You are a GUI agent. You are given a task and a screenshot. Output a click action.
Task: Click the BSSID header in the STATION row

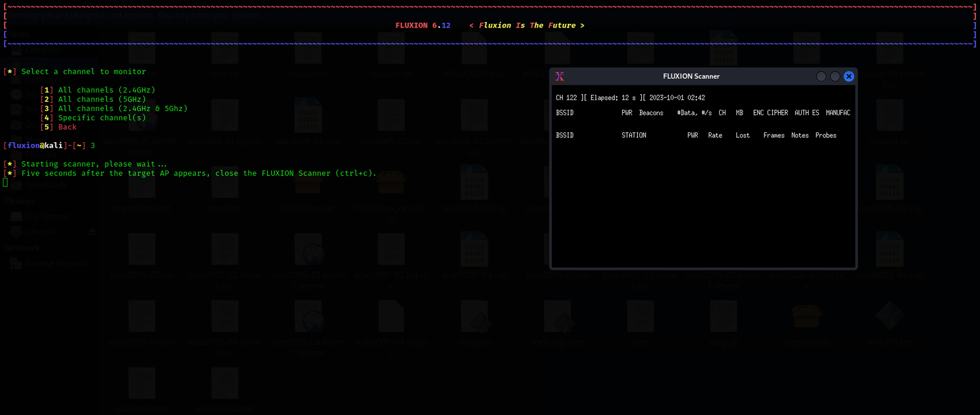[565, 136]
